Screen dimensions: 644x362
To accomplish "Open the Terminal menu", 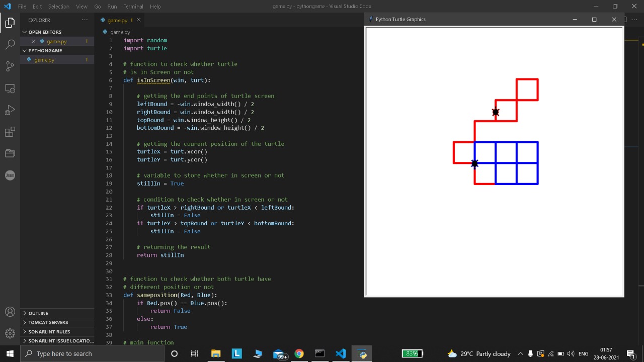I will pyautogui.click(x=133, y=7).
